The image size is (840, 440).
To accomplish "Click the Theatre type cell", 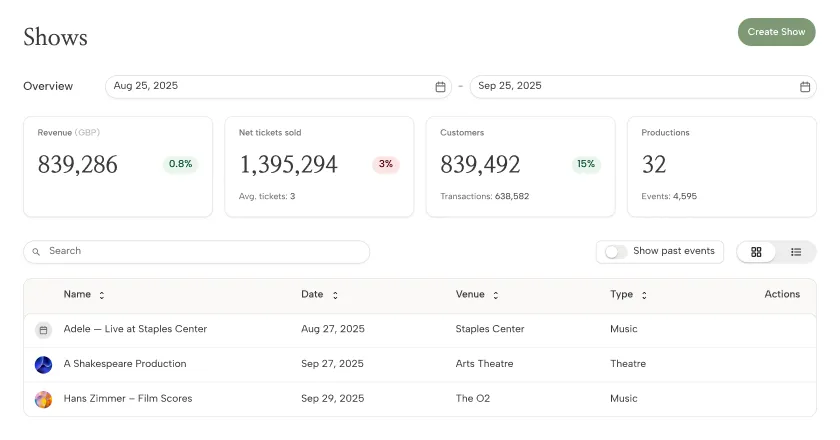I will [x=628, y=364].
